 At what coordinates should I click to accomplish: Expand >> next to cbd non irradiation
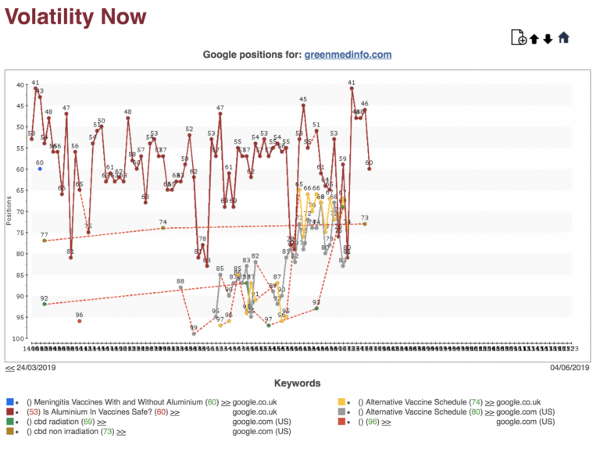[x=121, y=432]
